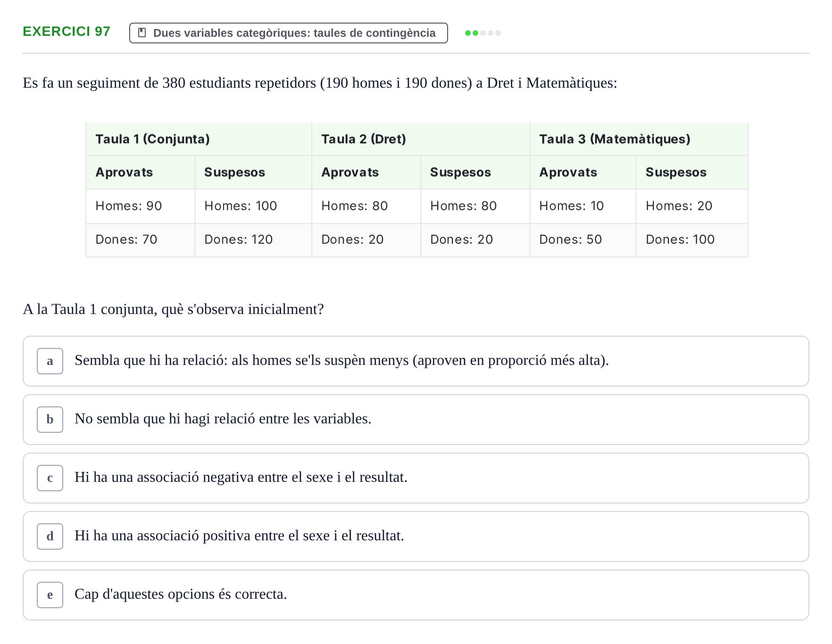Pick answer 'associació positiva entre el sexe'

coord(416,537)
